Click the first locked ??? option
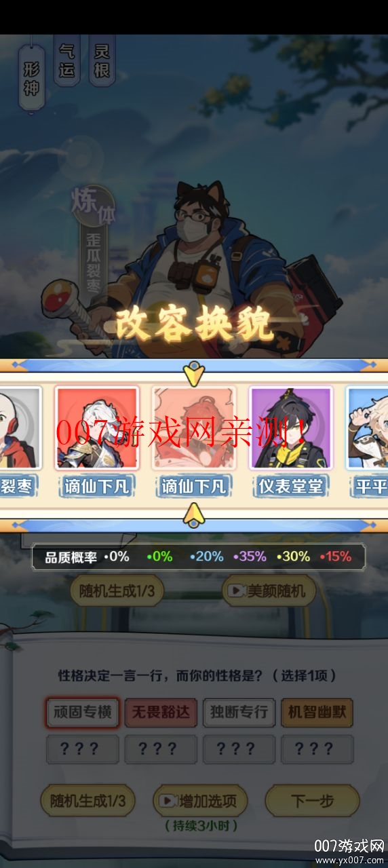Image resolution: width=388 pixels, height=868 pixels. [83, 749]
